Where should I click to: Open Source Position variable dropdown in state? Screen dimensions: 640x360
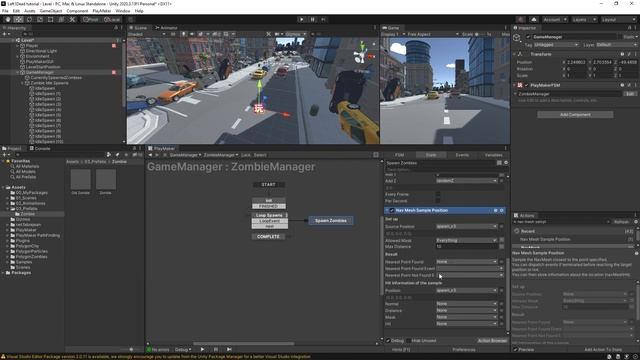click(x=467, y=227)
